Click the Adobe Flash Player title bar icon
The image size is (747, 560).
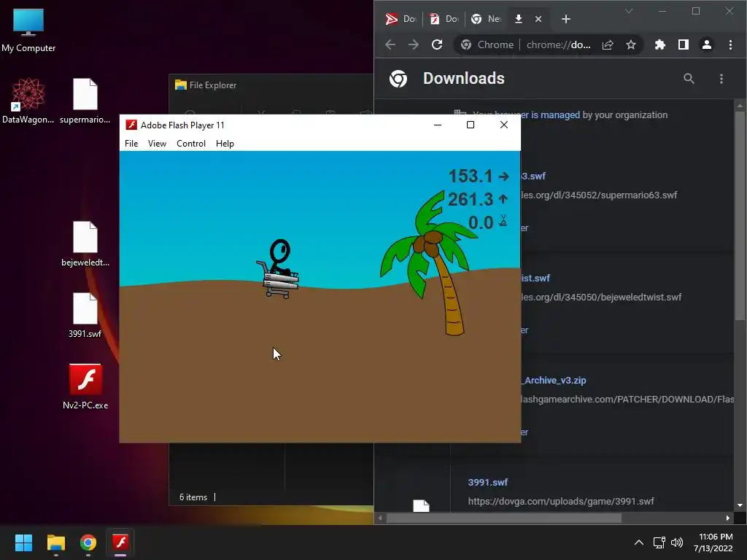click(131, 125)
